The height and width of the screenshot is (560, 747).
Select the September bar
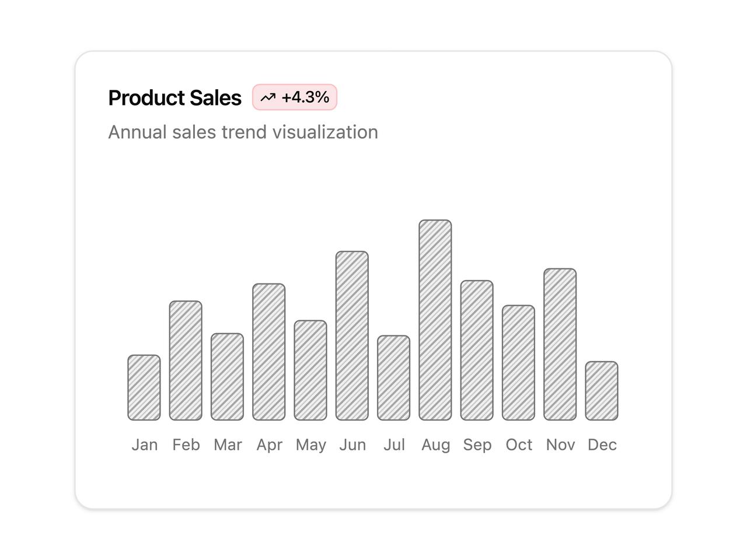(477, 350)
